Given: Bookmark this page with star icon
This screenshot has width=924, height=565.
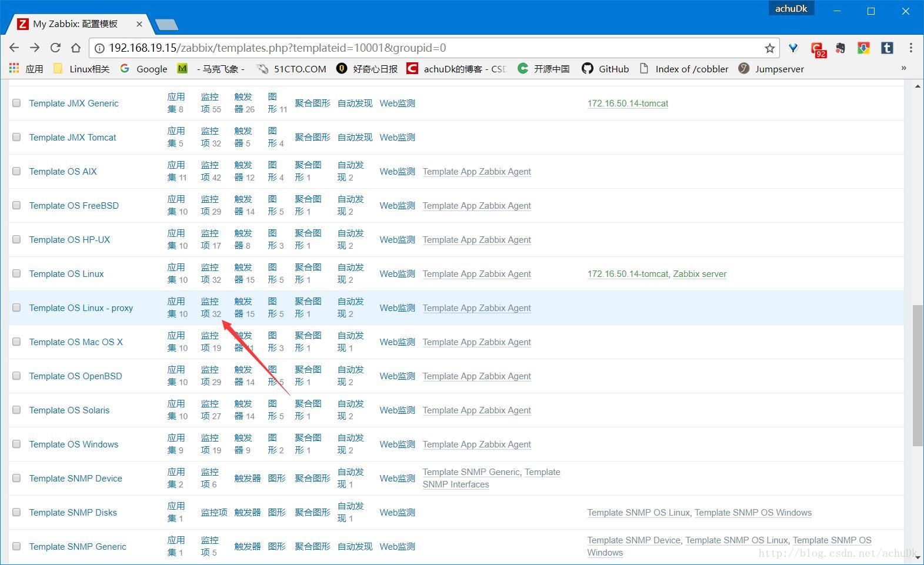Looking at the screenshot, I should [769, 48].
